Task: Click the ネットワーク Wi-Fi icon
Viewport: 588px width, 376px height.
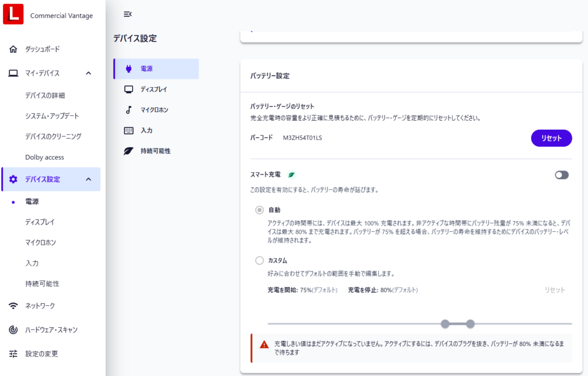Action: tap(13, 306)
